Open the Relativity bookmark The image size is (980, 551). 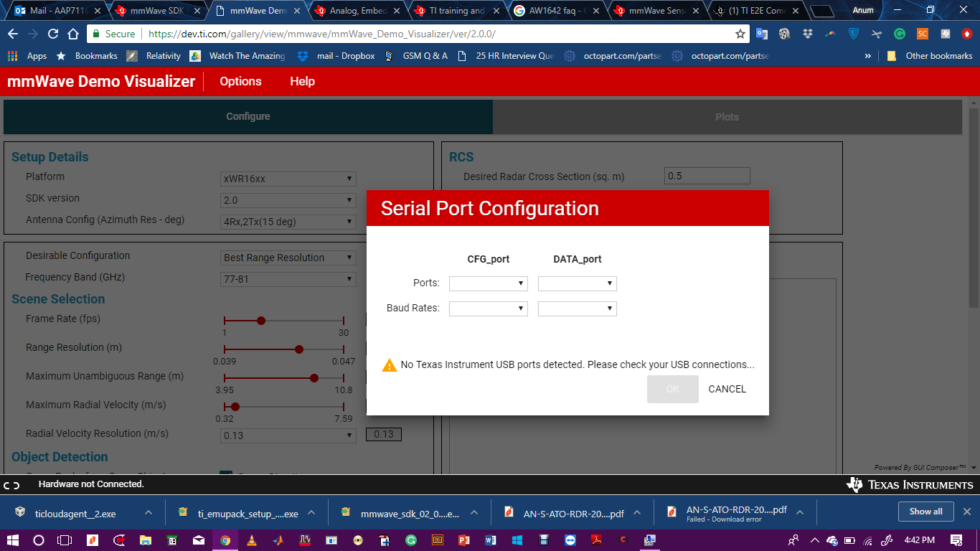point(154,56)
